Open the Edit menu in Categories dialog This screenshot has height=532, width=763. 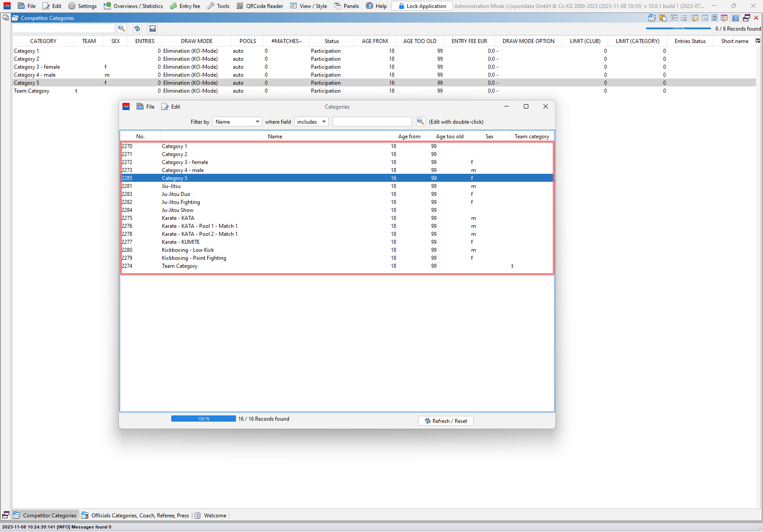point(171,107)
